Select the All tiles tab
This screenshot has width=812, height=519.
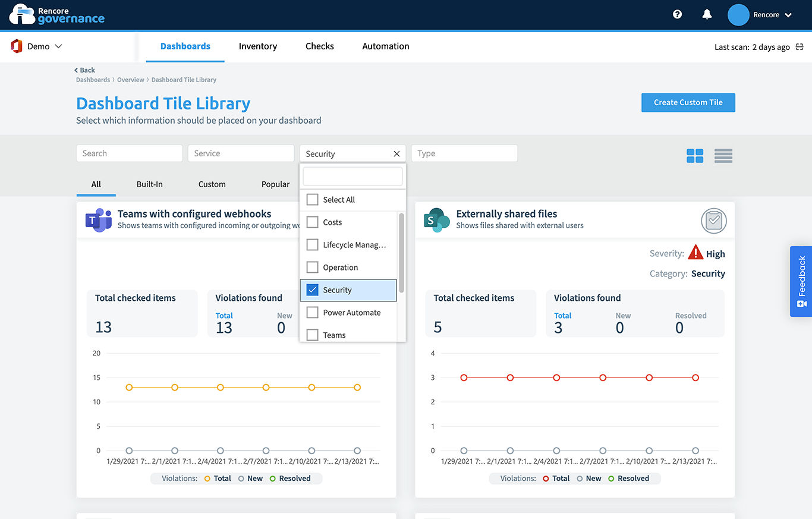pos(96,184)
